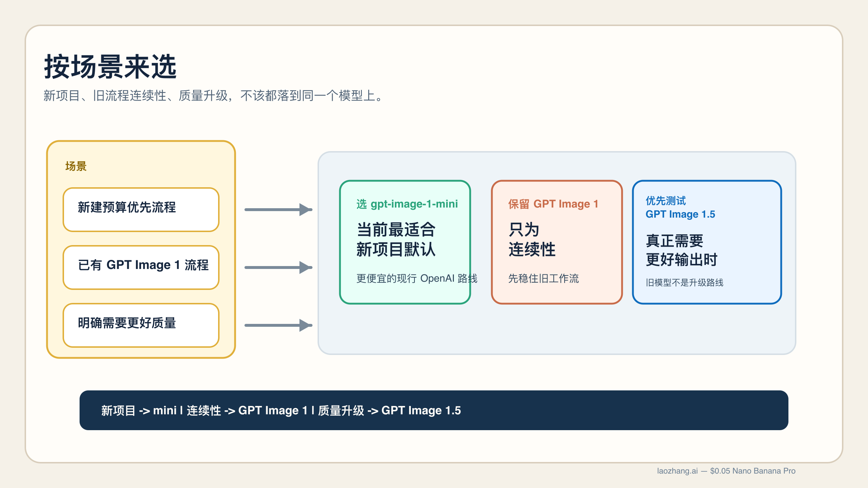This screenshot has width=868, height=488.
Task: Open the green gpt-image-1-mini recommendation card
Action: click(x=405, y=242)
